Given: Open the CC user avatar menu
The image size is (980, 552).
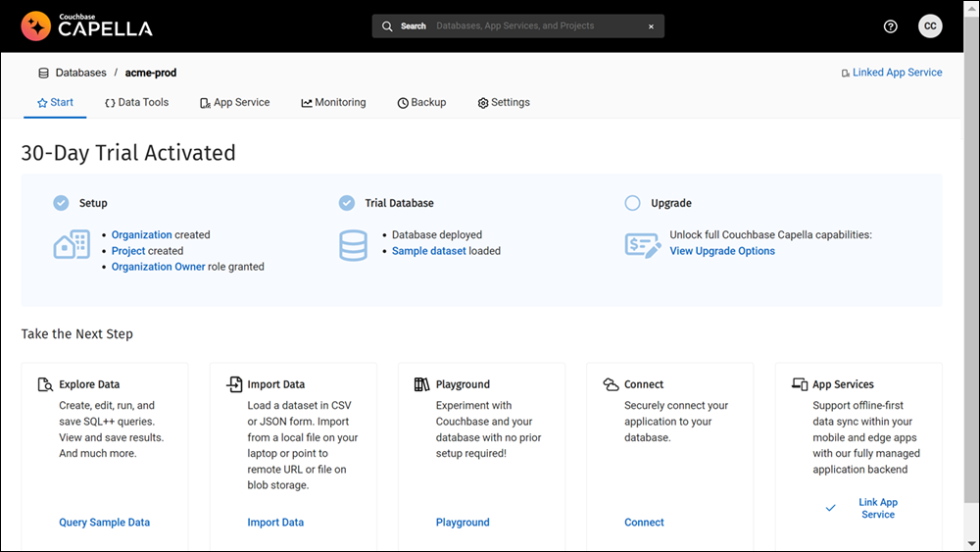Looking at the screenshot, I should [930, 26].
